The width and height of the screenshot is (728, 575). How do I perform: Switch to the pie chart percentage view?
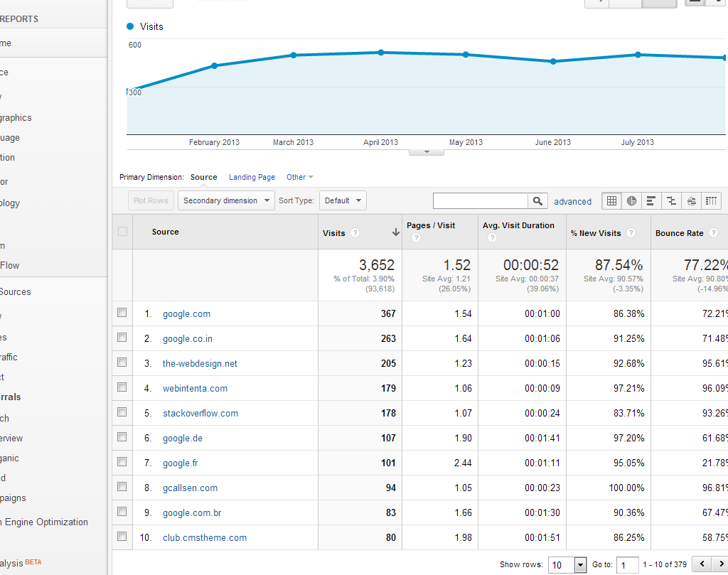[631, 201]
